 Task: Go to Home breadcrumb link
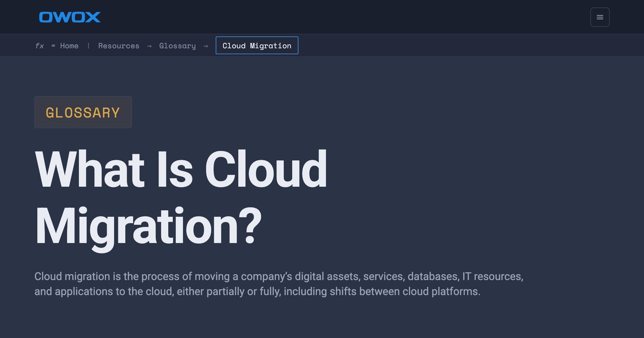[x=69, y=46]
